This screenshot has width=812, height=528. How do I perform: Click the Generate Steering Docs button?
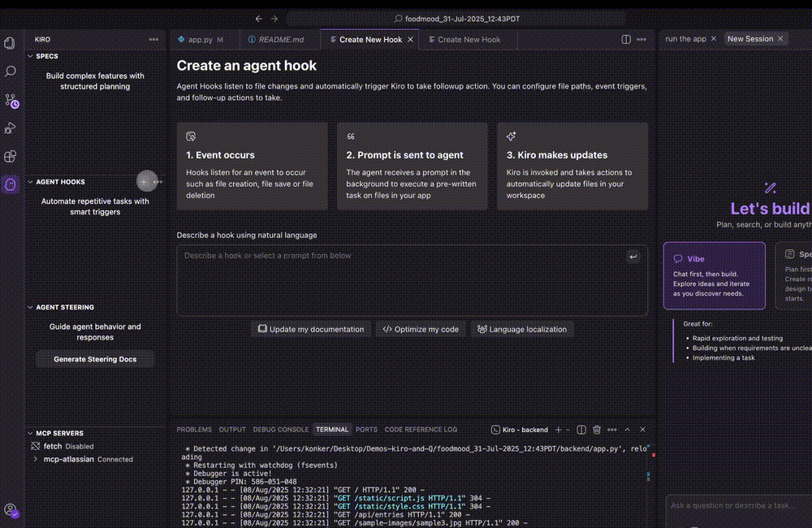coord(95,359)
